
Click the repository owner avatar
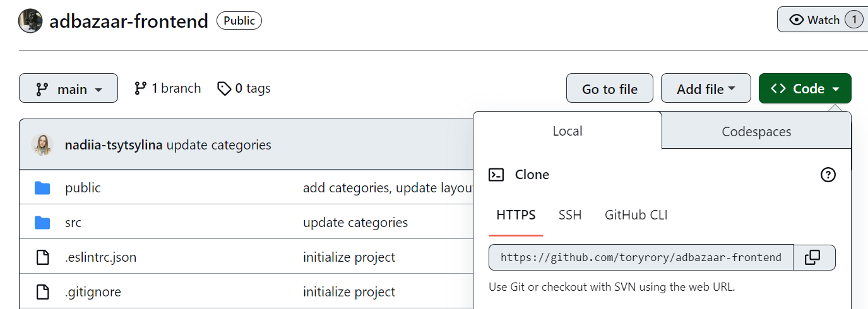(30, 21)
